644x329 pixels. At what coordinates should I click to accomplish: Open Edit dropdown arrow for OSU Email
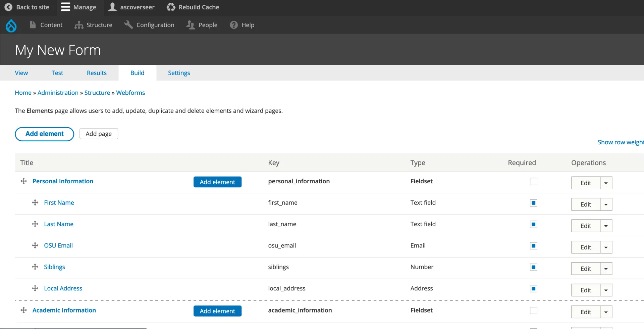(x=606, y=247)
